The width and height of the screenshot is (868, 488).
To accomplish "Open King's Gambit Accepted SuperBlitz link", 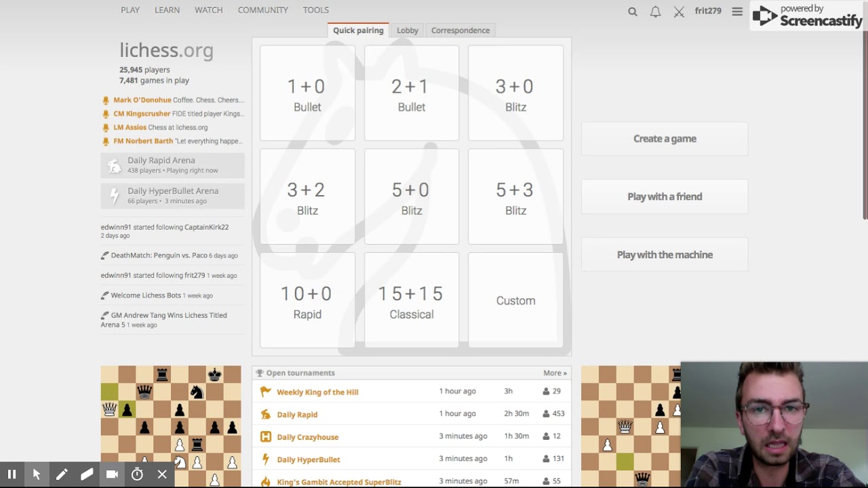I will point(339,482).
